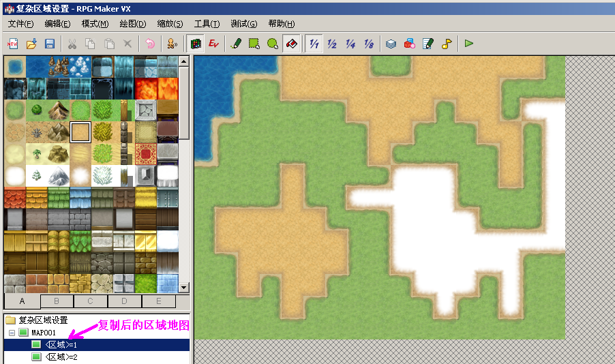
Task: Open the Database icon
Action: [x=391, y=44]
